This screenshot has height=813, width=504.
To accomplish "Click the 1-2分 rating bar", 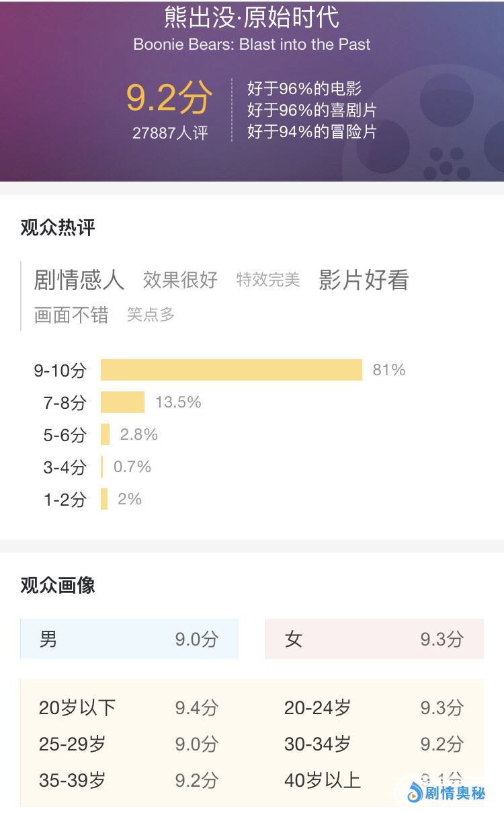I will [104, 499].
